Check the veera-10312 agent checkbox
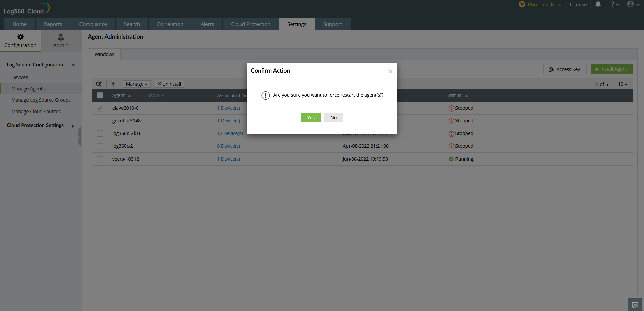This screenshot has height=311, width=644. [100, 159]
